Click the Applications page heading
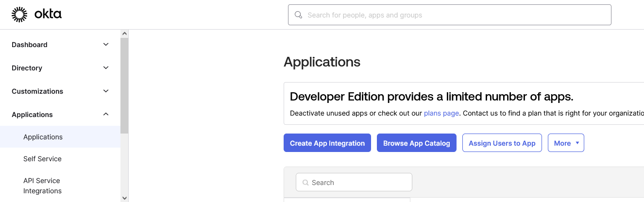644x202 pixels. [322, 62]
